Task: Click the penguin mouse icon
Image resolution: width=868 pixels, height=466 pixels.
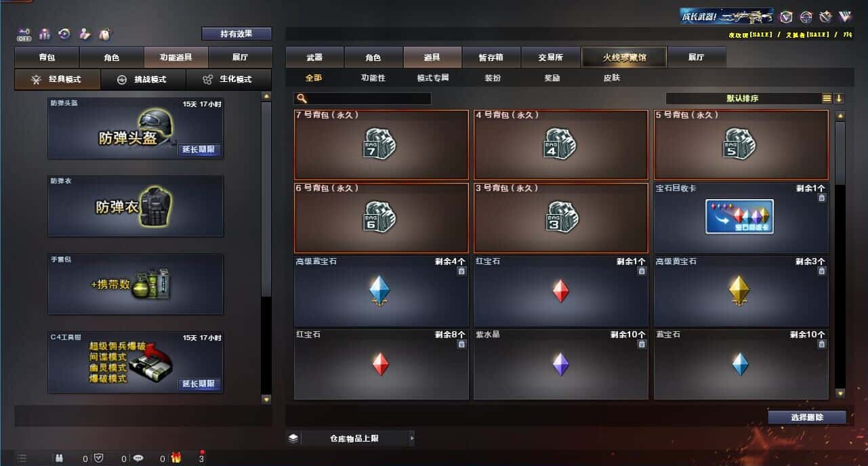Action: [106, 33]
